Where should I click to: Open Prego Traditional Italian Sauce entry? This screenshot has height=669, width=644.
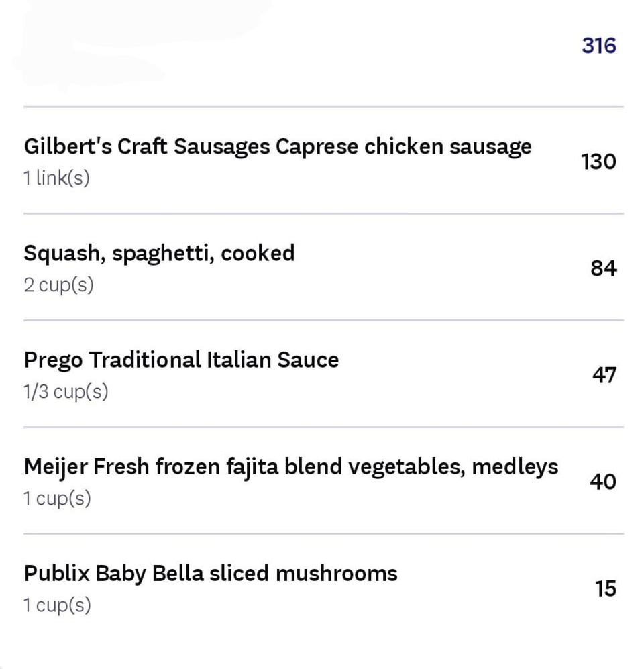pos(181,360)
